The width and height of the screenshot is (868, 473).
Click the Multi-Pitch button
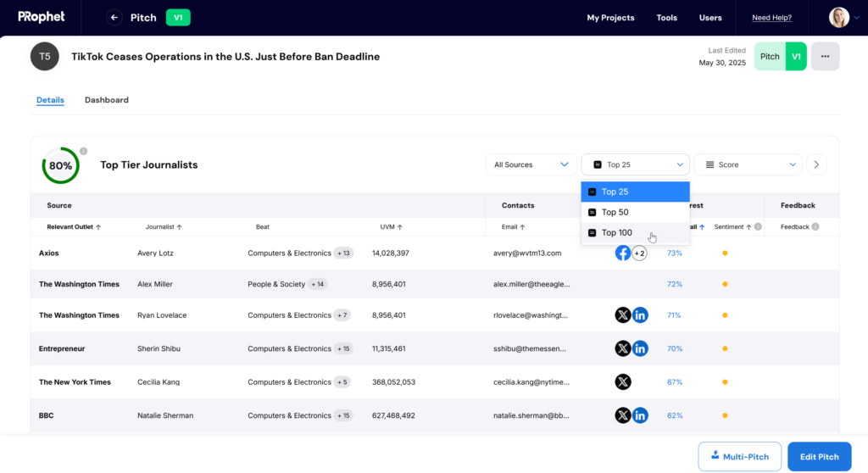click(x=739, y=457)
